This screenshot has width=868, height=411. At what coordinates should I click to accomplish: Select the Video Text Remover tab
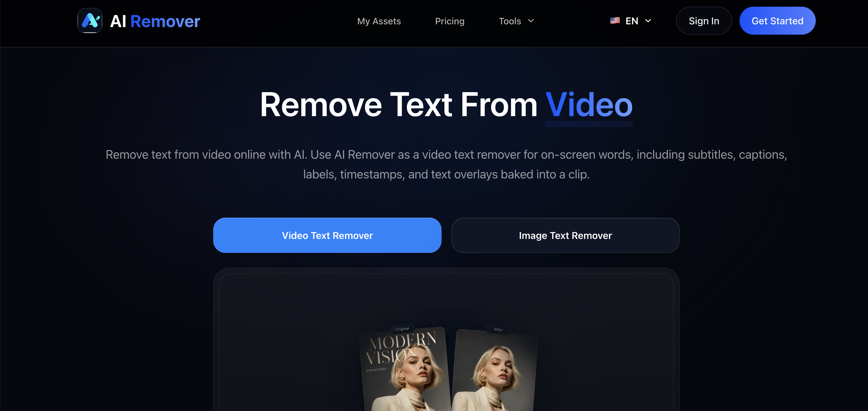327,235
